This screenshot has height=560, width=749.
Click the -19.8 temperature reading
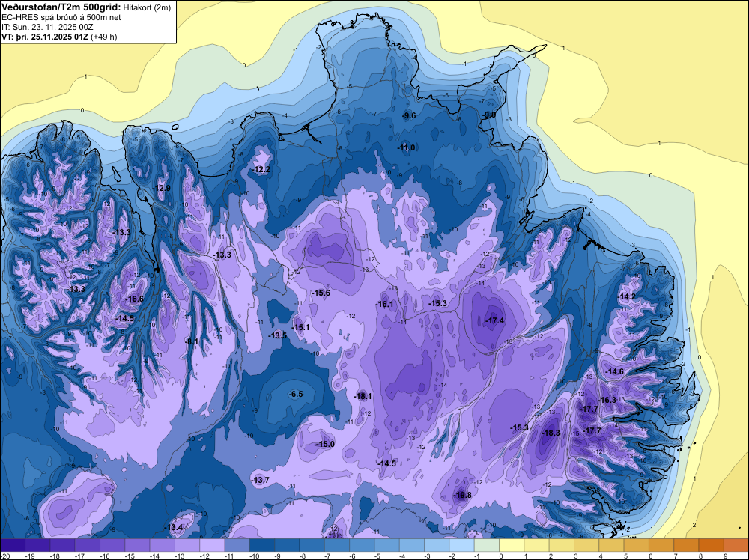[x=462, y=495]
